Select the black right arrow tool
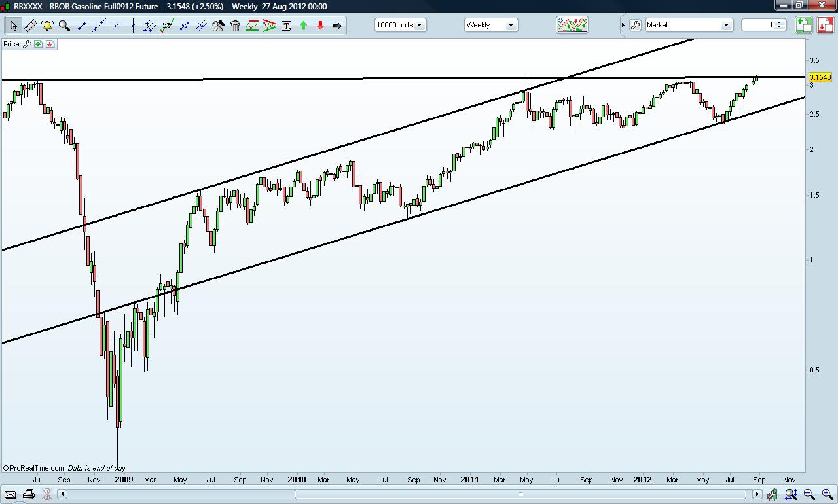This screenshot has height=504, width=838. pyautogui.click(x=337, y=26)
